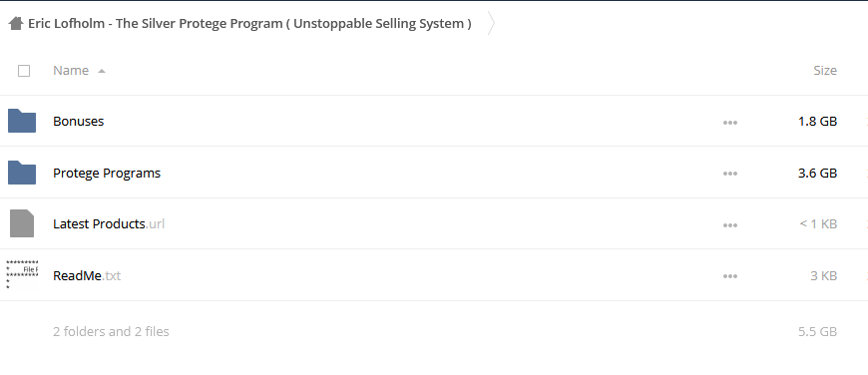Image resolution: width=868 pixels, height=375 pixels.
Task: Click the 2 folders and 2 files summary
Action: tap(112, 331)
